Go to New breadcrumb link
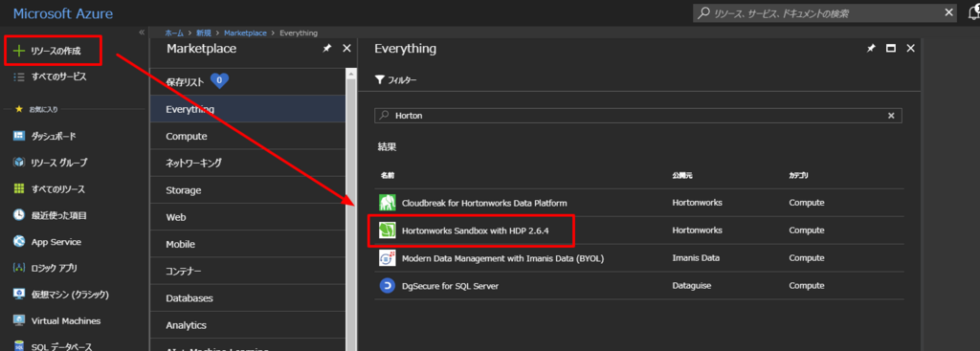Viewport: 980px width, 351px height. (x=204, y=33)
